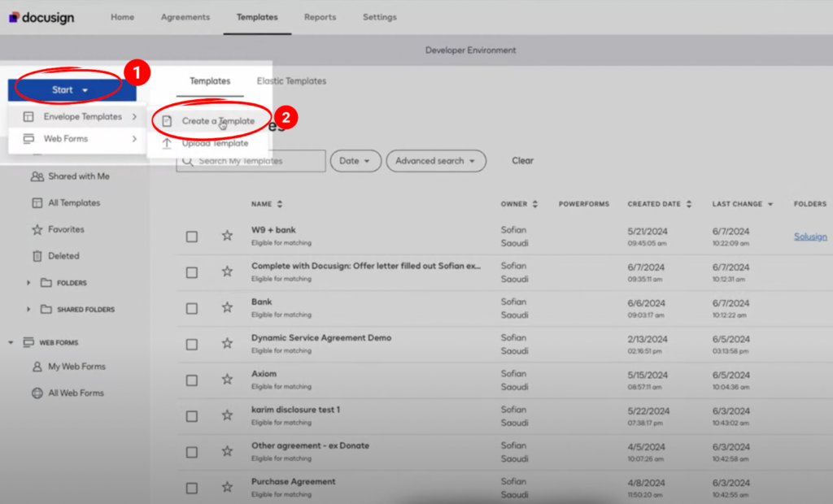The image size is (833, 504).
Task: Sort by OWNER column
Action: pyautogui.click(x=519, y=204)
